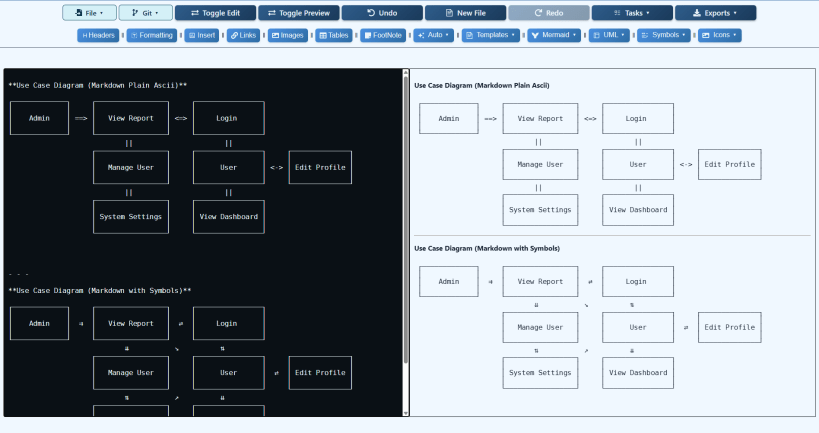Open the UML dropdown

point(609,35)
